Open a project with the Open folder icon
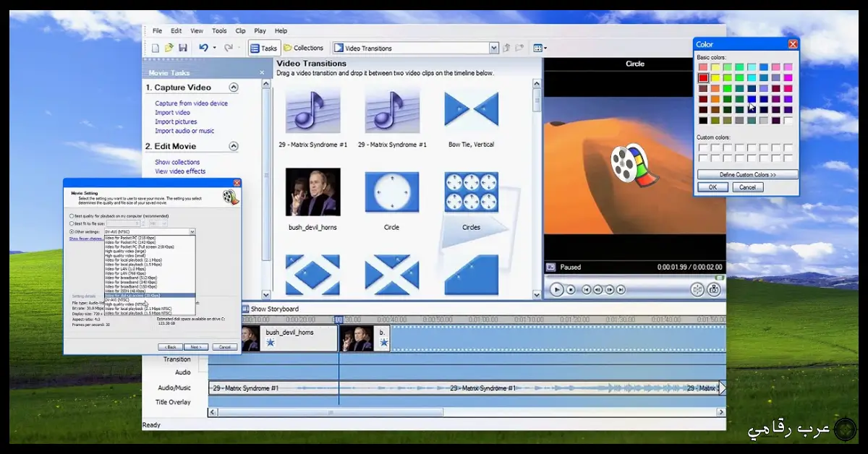 click(169, 47)
